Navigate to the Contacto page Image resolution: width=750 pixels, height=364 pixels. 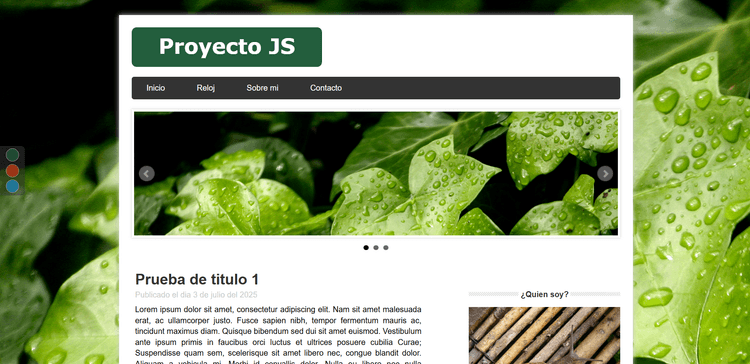point(326,88)
